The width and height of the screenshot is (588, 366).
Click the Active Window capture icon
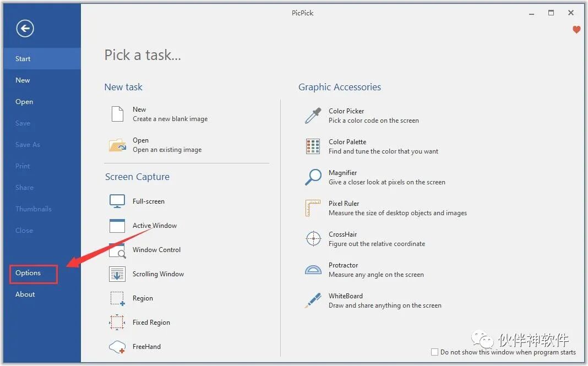117,226
